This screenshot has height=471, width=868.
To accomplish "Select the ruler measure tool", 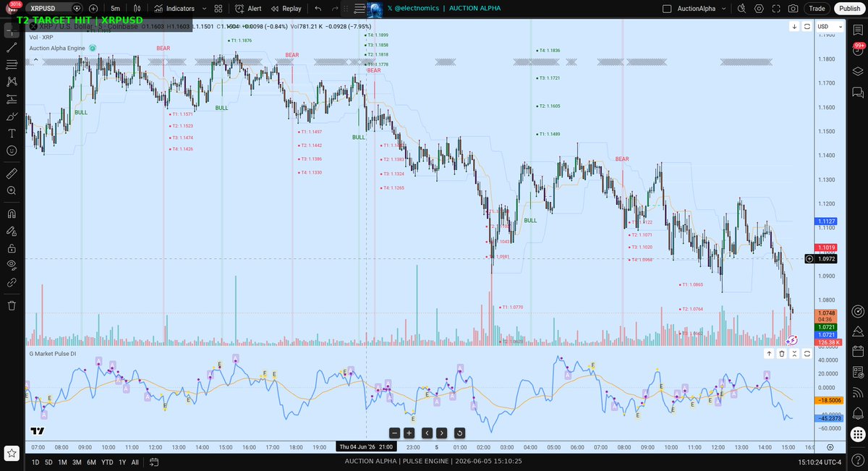I will [x=12, y=174].
